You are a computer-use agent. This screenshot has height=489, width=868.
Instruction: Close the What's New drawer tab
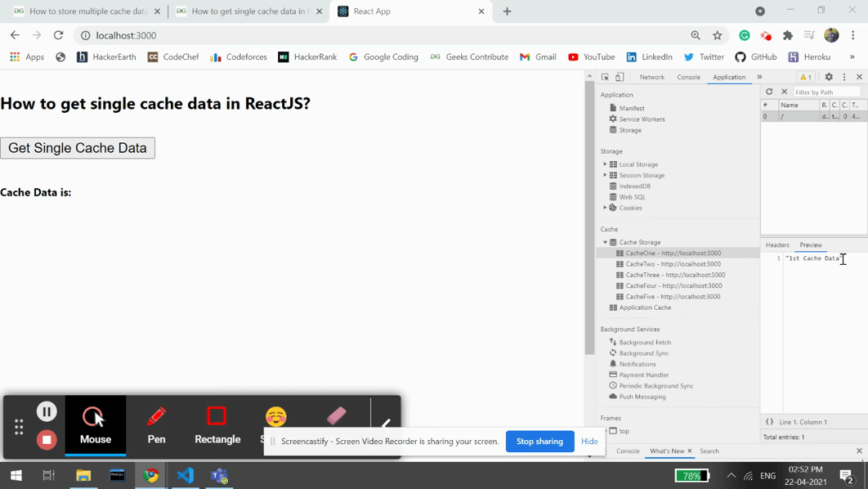point(690,451)
